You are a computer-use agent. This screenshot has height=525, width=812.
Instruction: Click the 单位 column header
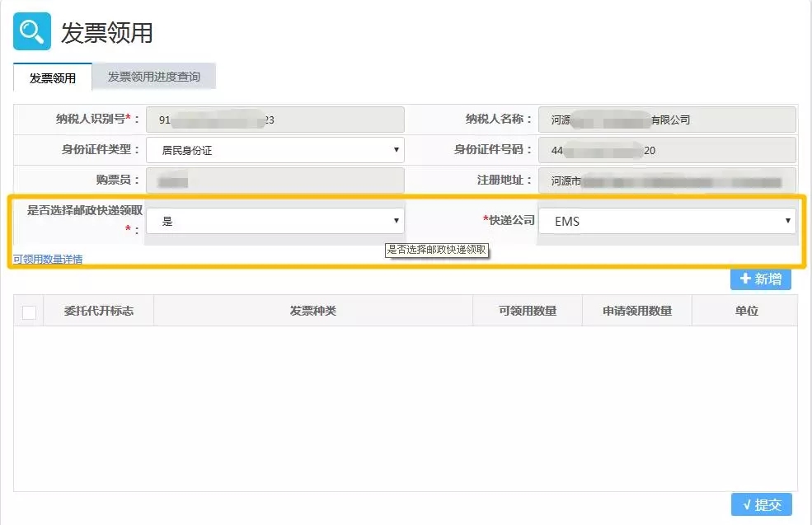pyautogui.click(x=746, y=311)
